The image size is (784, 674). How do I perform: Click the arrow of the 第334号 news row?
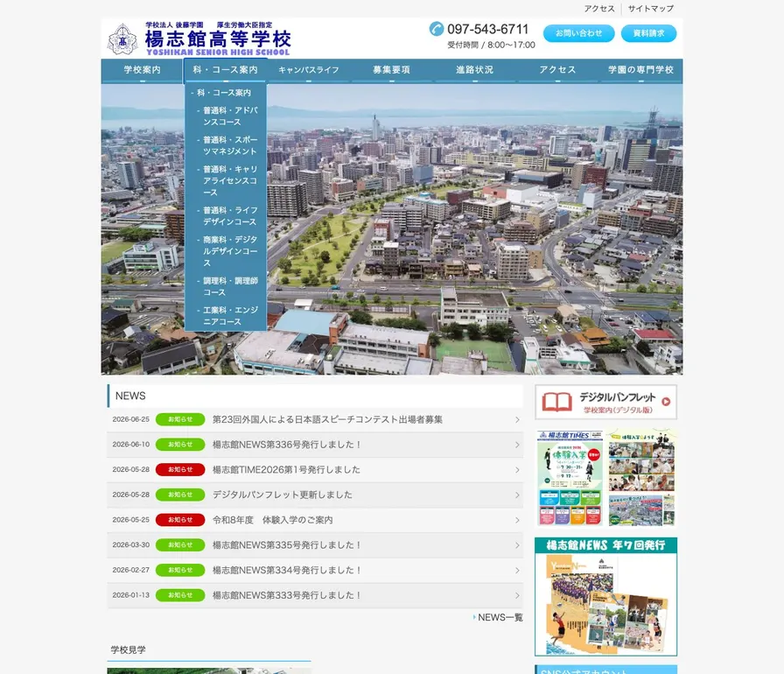[517, 571]
